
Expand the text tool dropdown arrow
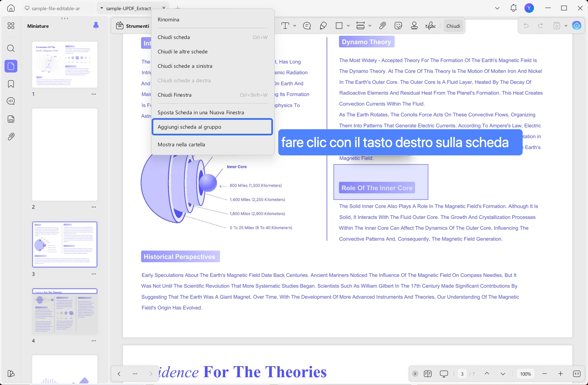point(295,26)
